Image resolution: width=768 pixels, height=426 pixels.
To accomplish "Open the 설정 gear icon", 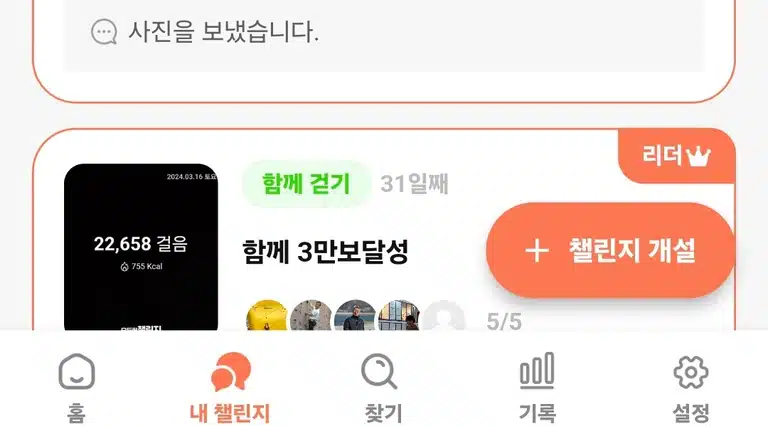I will [691, 372].
